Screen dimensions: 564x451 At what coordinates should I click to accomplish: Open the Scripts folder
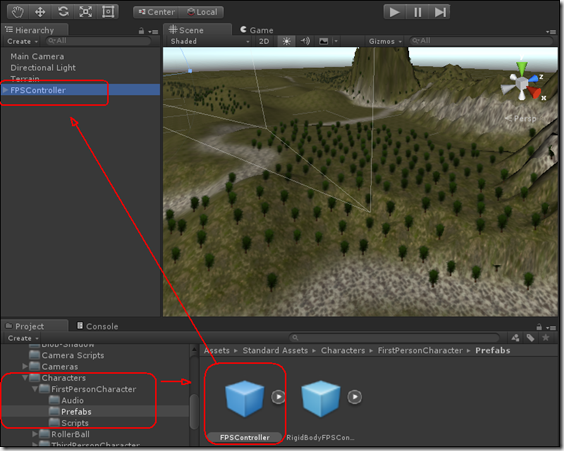[x=74, y=423]
